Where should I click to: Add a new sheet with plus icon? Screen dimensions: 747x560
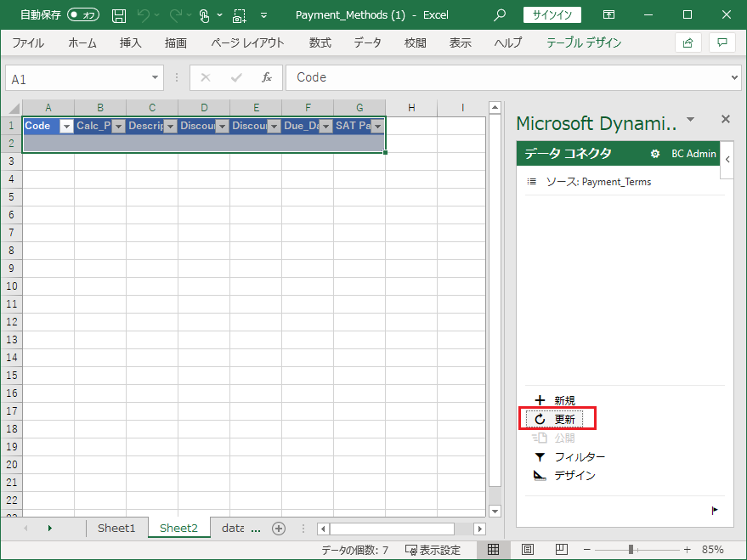(x=279, y=528)
